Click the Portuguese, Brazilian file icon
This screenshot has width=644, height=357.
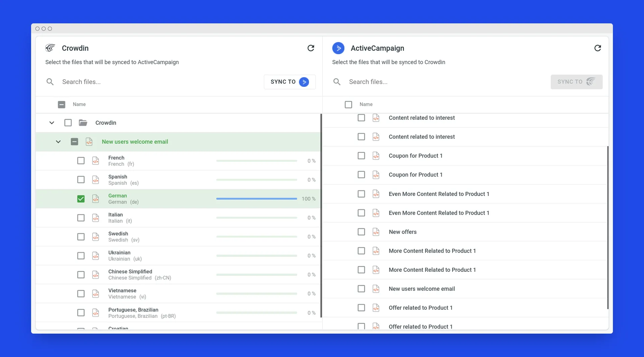click(x=96, y=313)
